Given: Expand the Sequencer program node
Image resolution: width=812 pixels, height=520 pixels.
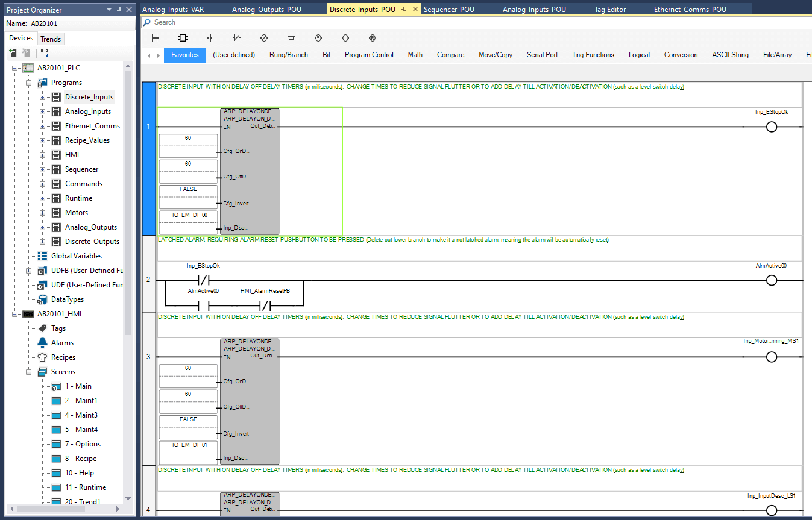Looking at the screenshot, I should [42, 169].
